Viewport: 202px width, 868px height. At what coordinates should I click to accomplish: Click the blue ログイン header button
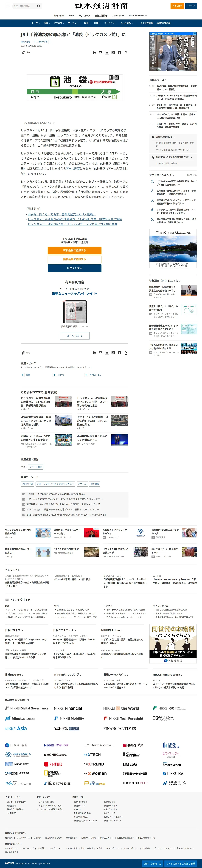(191, 6)
